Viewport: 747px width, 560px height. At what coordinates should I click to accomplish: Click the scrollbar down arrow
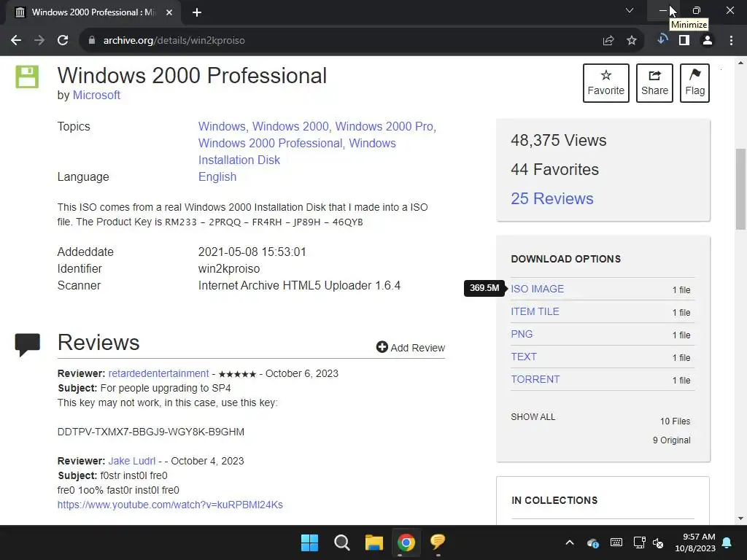coord(740,518)
